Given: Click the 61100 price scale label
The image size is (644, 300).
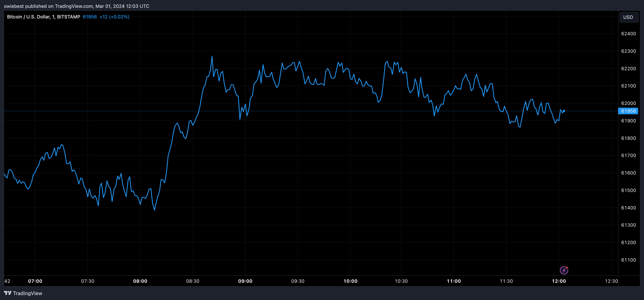Looking at the screenshot, I should pyautogui.click(x=629, y=260).
